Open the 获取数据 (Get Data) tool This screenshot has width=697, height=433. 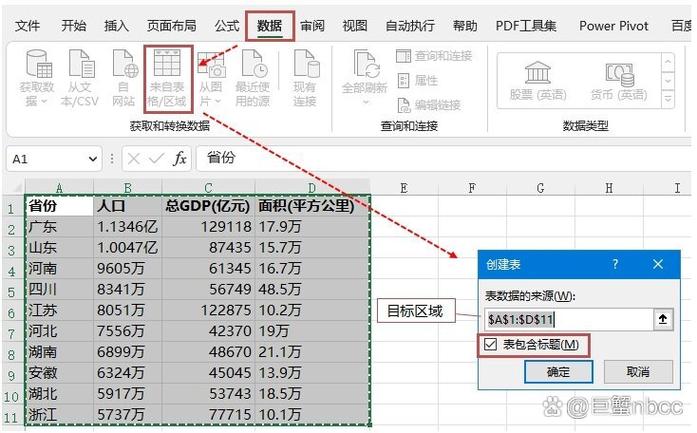click(37, 78)
